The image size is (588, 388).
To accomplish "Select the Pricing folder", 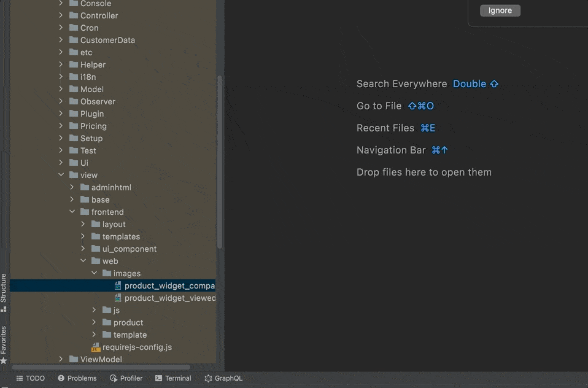I will pos(93,126).
